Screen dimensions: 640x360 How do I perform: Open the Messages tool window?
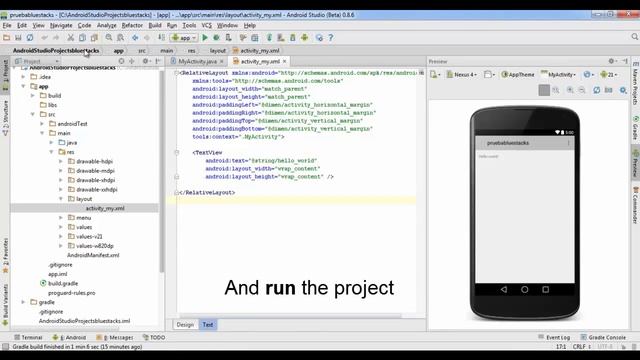click(115, 338)
